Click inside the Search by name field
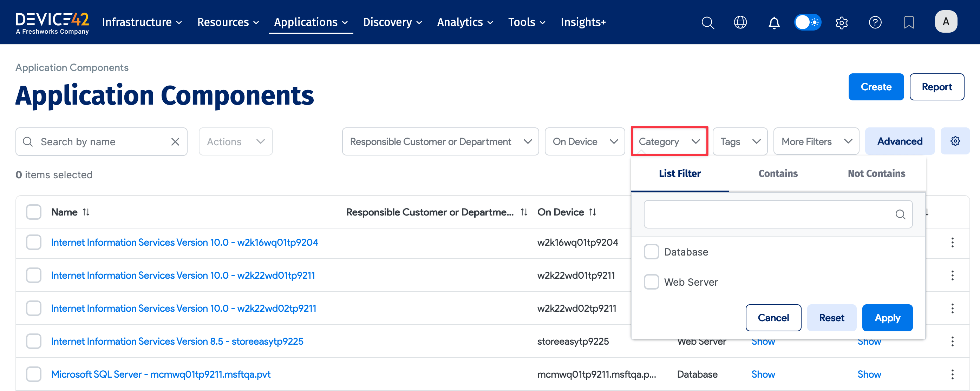The width and height of the screenshot is (980, 391). point(95,141)
